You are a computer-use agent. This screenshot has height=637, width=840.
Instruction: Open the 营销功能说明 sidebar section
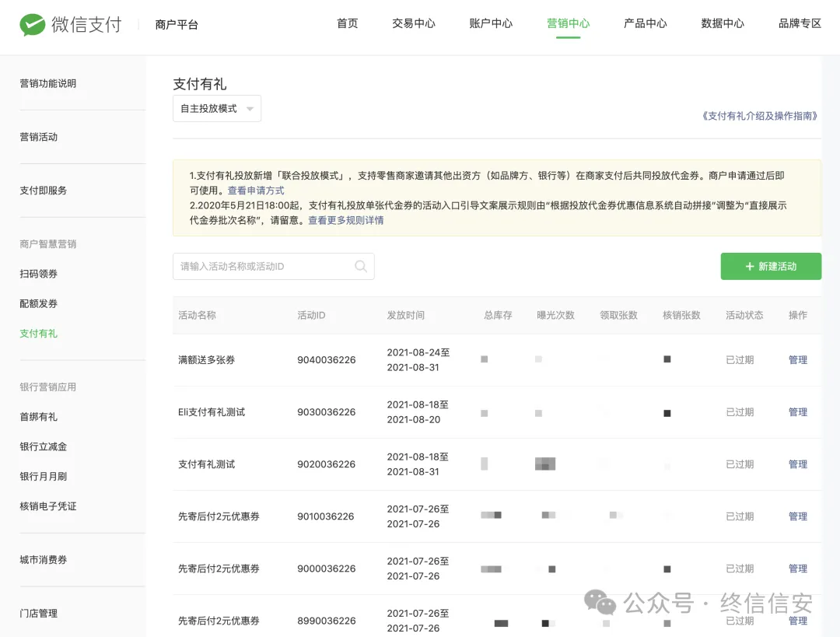[47, 83]
